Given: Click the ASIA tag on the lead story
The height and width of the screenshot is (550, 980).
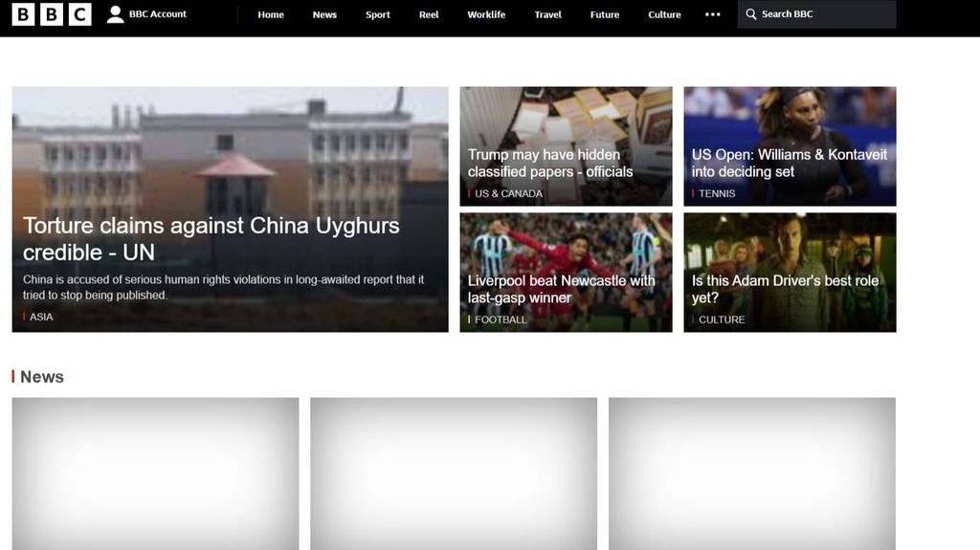Looking at the screenshot, I should pyautogui.click(x=40, y=317).
